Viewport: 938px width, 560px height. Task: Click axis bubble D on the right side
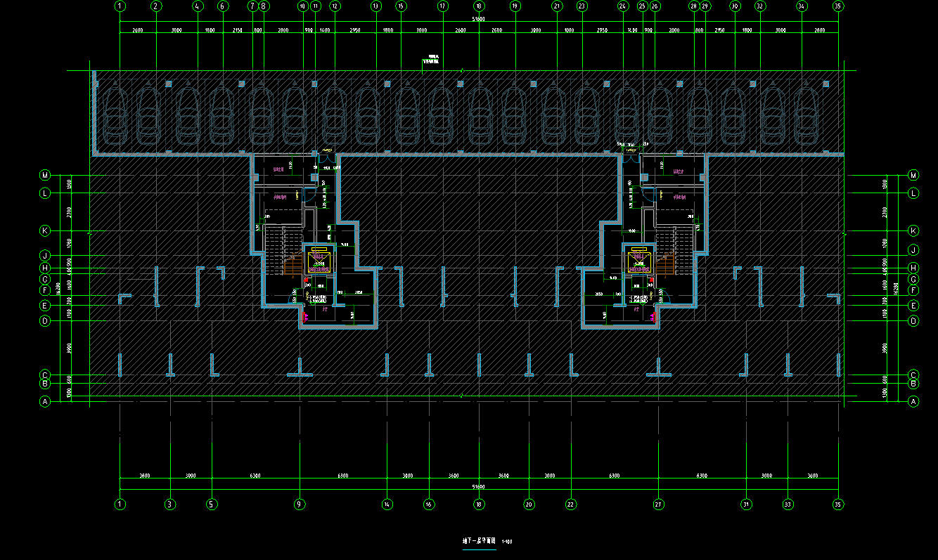(913, 321)
